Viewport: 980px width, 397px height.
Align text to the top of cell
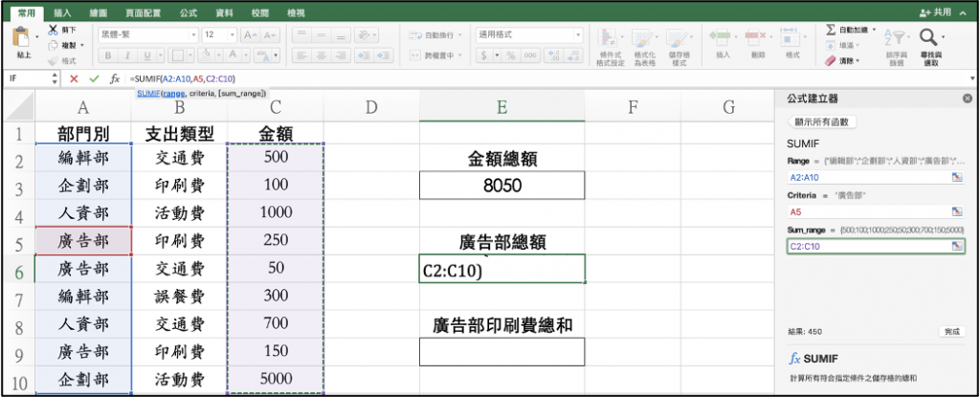[x=301, y=35]
